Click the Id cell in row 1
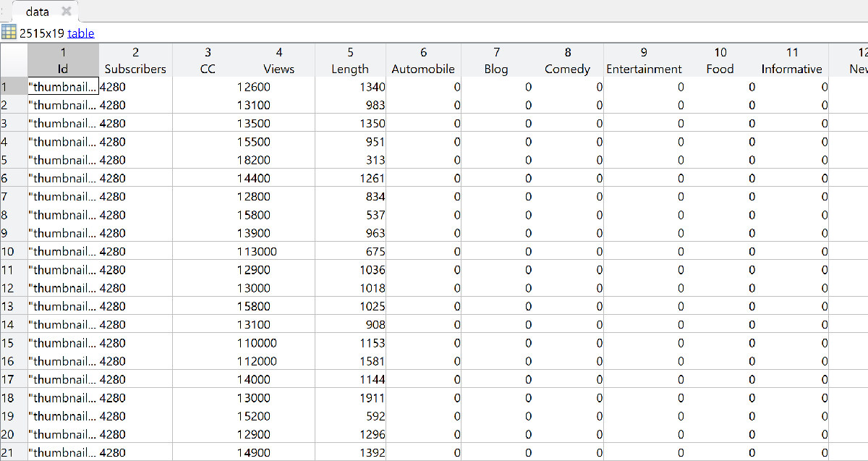Screen dimensions: 868x461 63,87
